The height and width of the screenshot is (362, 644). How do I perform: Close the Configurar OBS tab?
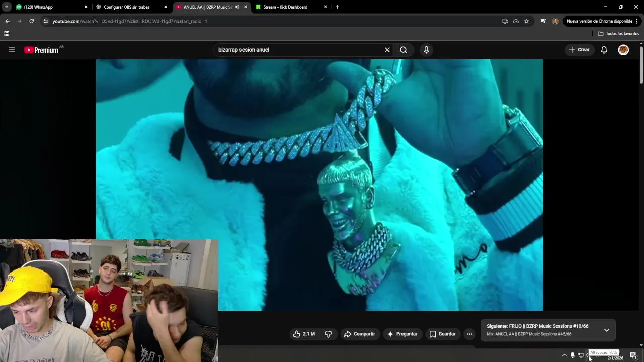coord(166,7)
